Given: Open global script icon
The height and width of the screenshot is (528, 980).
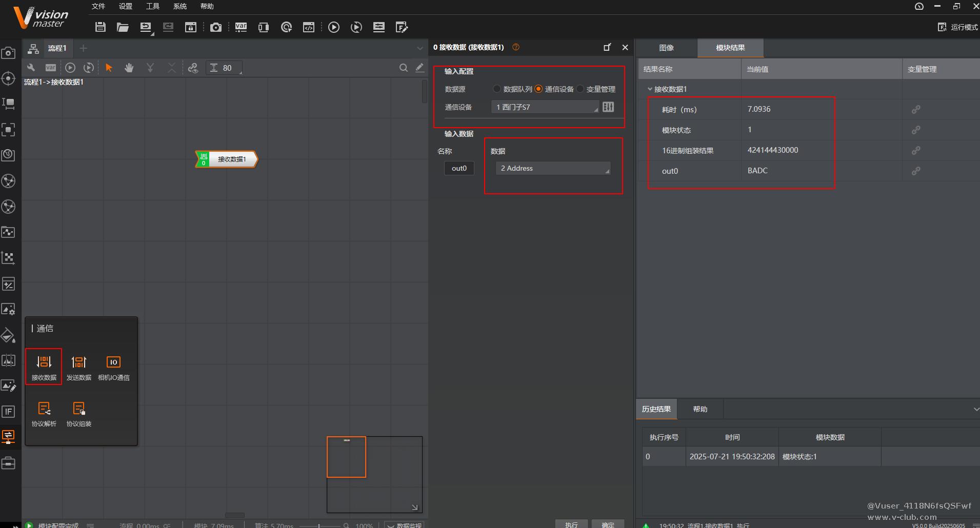Looking at the screenshot, I should [309, 27].
